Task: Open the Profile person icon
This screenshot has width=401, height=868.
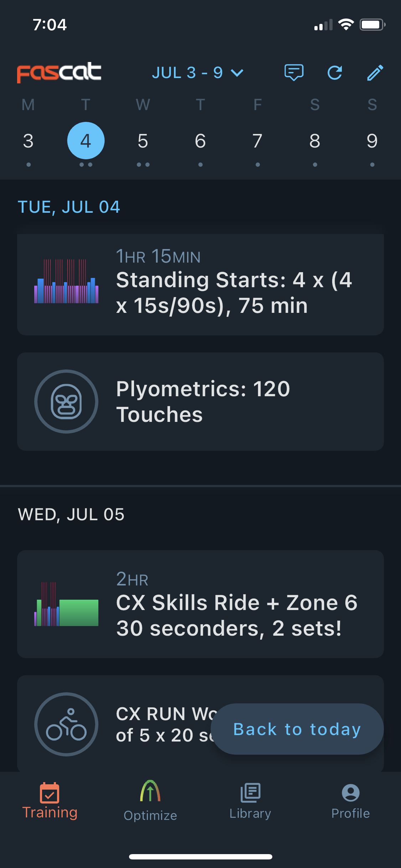Action: coord(350,792)
